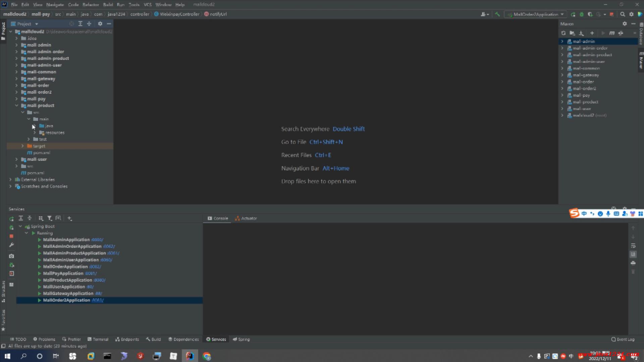Open the Refactor menu
644x362 pixels.
91,5
